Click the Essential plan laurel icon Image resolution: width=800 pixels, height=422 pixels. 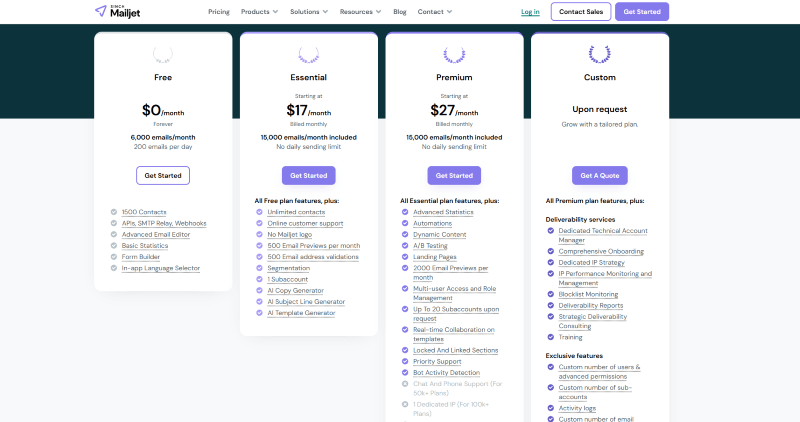tap(309, 54)
